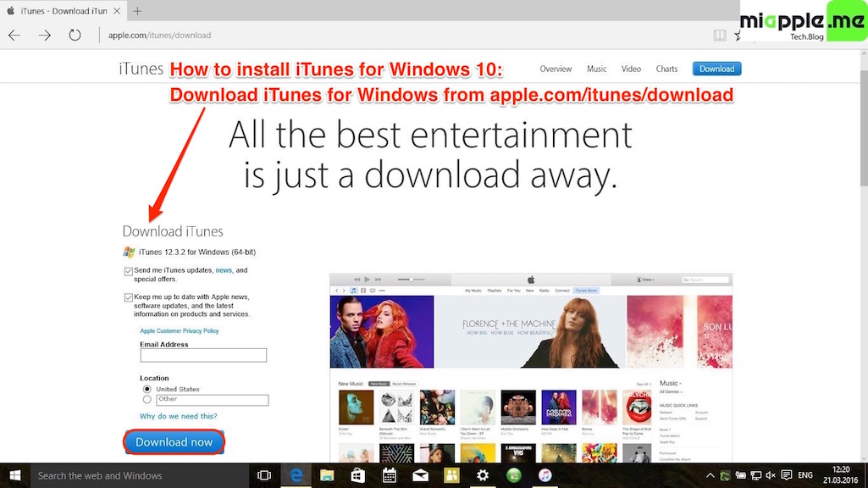The image size is (868, 488).
Task: Click the browser forward arrow
Action: pos(44,35)
